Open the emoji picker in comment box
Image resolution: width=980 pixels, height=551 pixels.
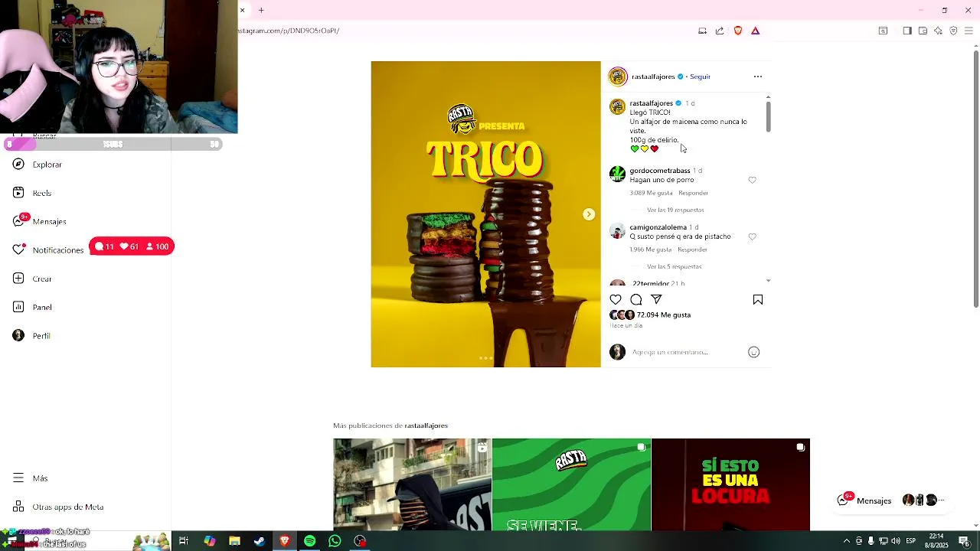754,352
